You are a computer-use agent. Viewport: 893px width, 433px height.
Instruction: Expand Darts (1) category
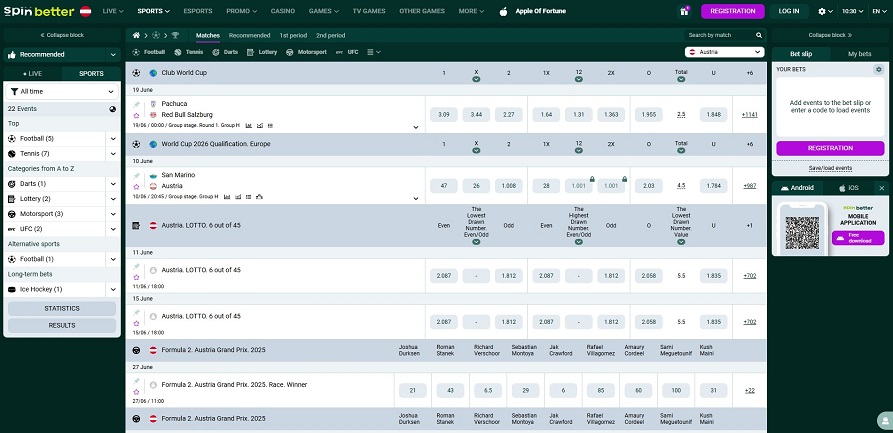point(113,184)
